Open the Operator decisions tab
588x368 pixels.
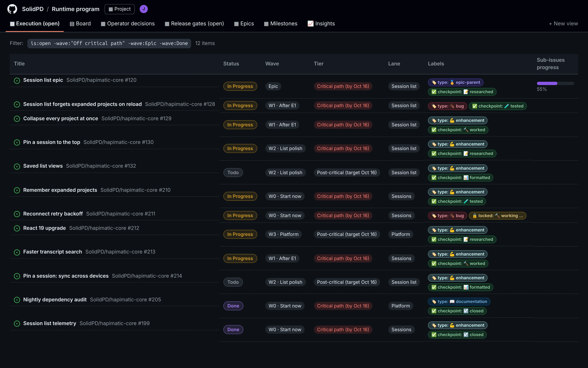128,24
